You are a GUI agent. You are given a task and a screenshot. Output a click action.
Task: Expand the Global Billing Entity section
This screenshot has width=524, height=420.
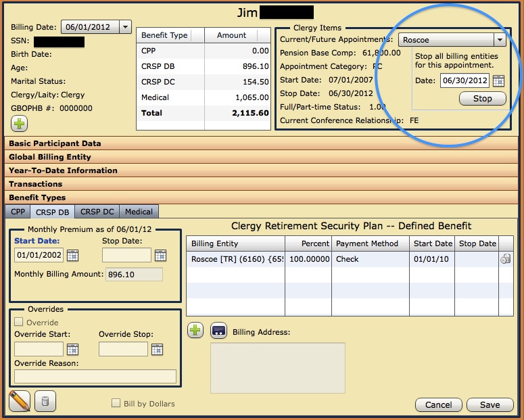point(261,157)
